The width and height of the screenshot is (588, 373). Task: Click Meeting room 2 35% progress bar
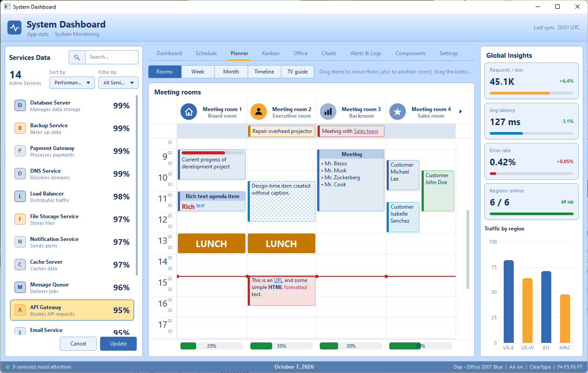(281, 346)
